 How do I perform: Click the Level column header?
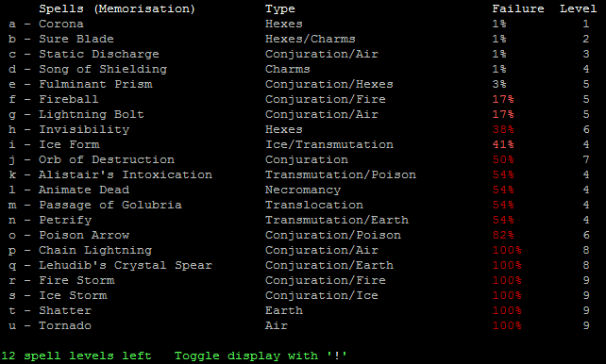tap(579, 8)
